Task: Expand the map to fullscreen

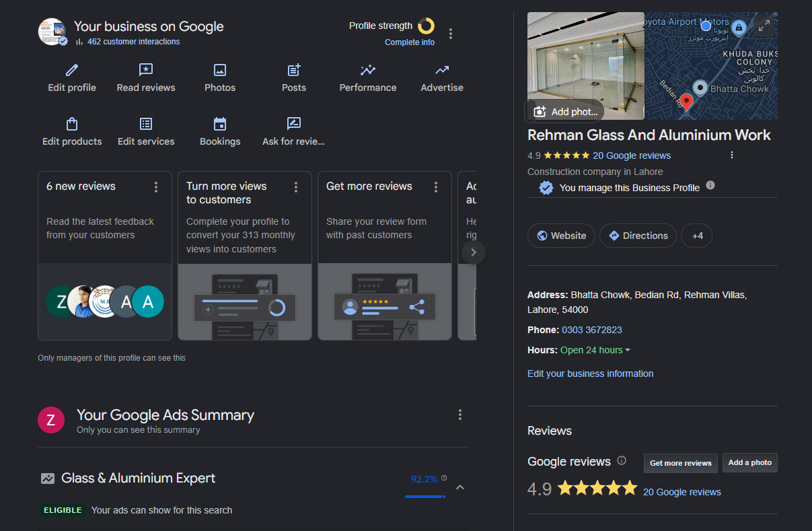Action: click(x=764, y=26)
